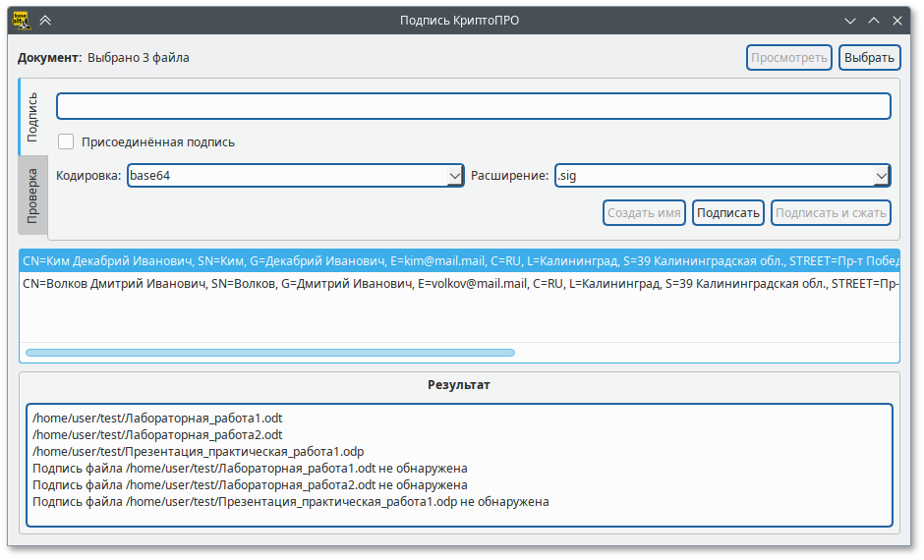The height and width of the screenshot is (560, 924).
Task: Select the Подпись vertical tab
Action: (32, 117)
